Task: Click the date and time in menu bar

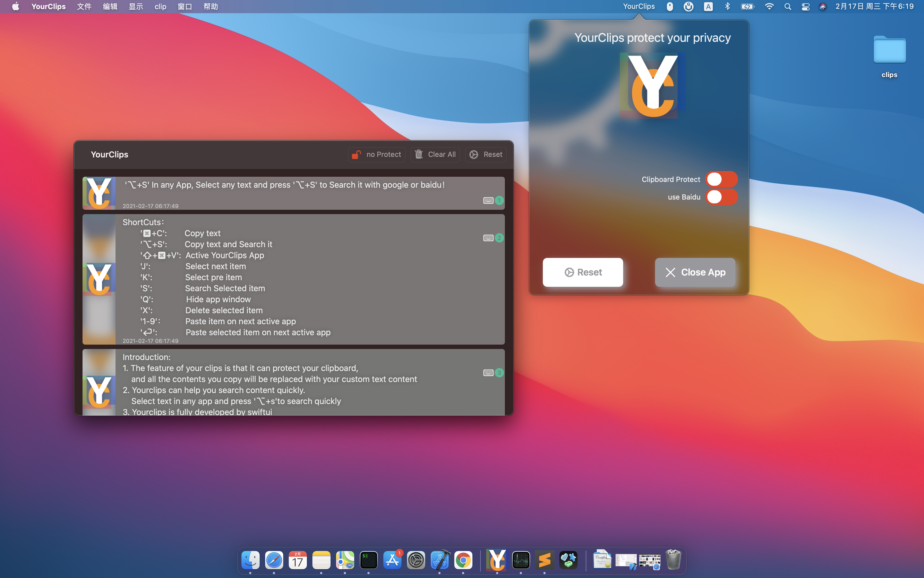Action: [874, 6]
